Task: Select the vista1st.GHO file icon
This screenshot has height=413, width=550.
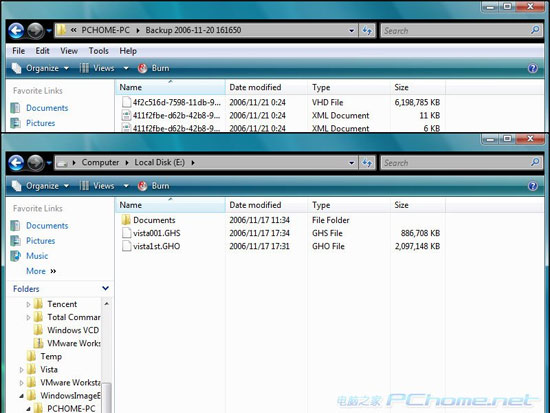Action: [126, 246]
